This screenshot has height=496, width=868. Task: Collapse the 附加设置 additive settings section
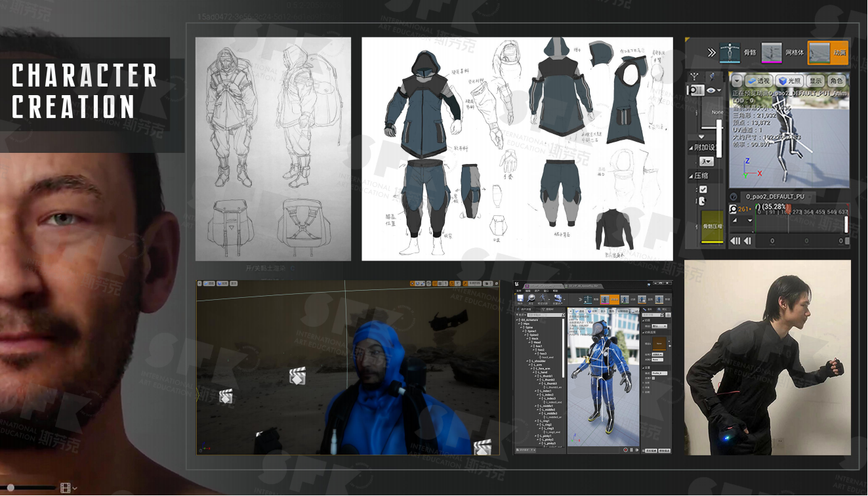[690, 148]
